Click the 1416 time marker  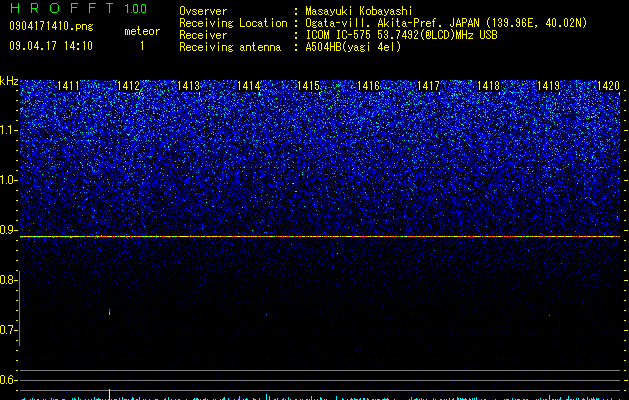[368, 85]
